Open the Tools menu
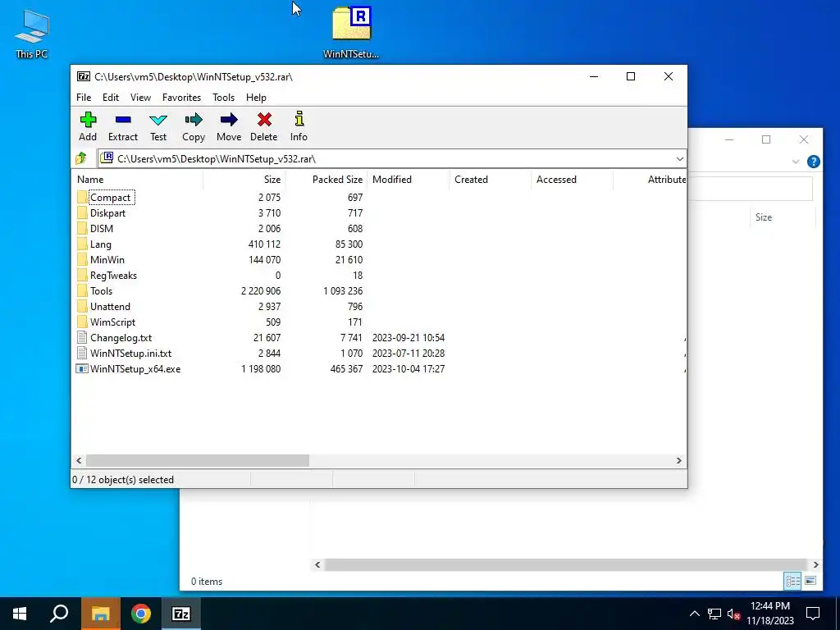Image resolution: width=840 pixels, height=630 pixels. tap(223, 98)
